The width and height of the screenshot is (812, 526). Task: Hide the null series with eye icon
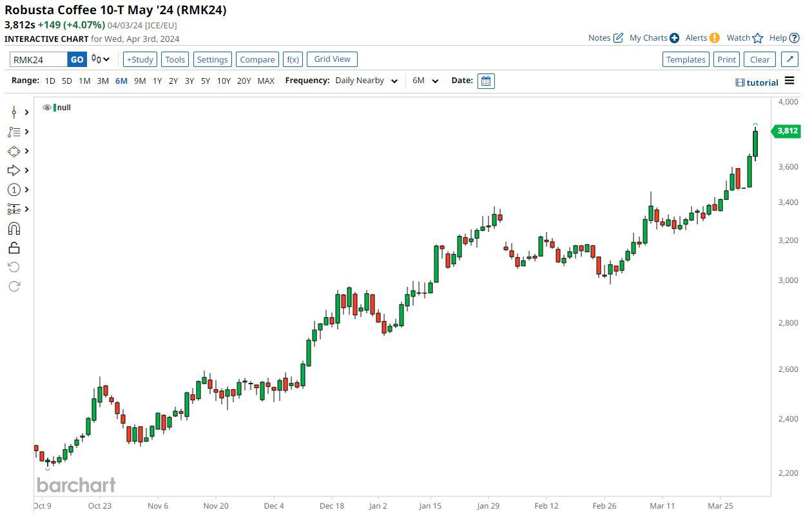pyautogui.click(x=47, y=108)
